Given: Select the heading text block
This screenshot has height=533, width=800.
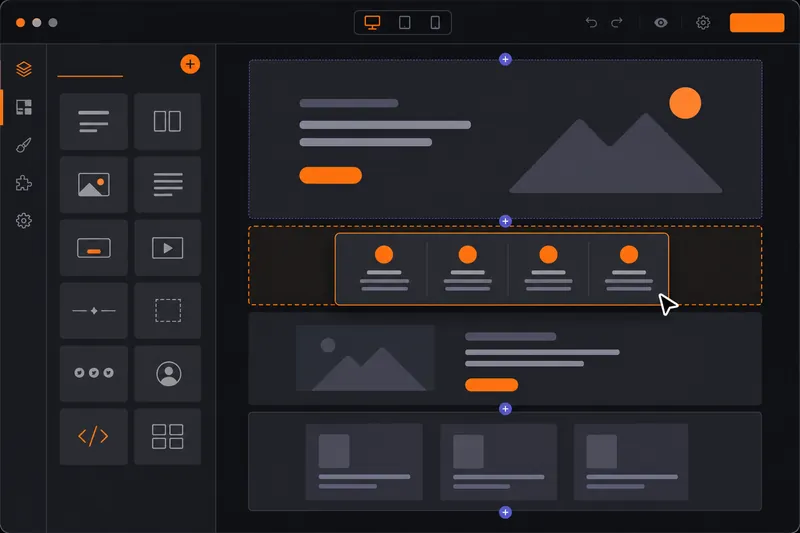Looking at the screenshot, I should pyautogui.click(x=93, y=121).
